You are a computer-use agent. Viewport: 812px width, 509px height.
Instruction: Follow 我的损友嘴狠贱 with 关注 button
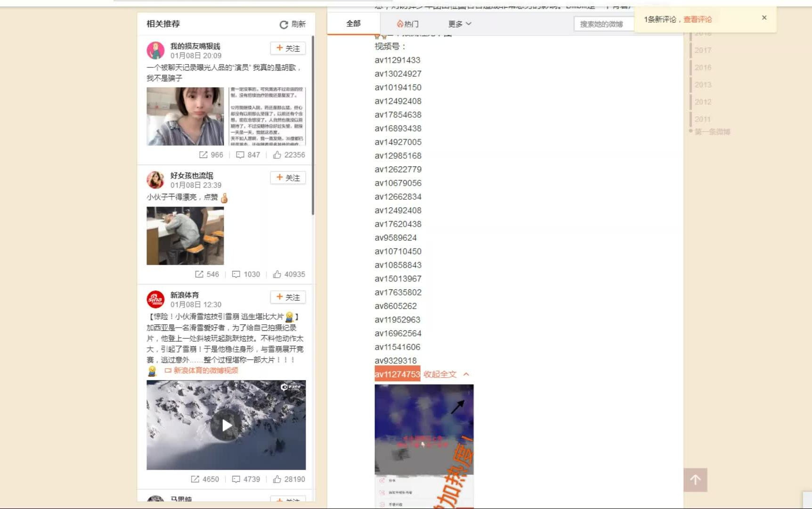[288, 48]
